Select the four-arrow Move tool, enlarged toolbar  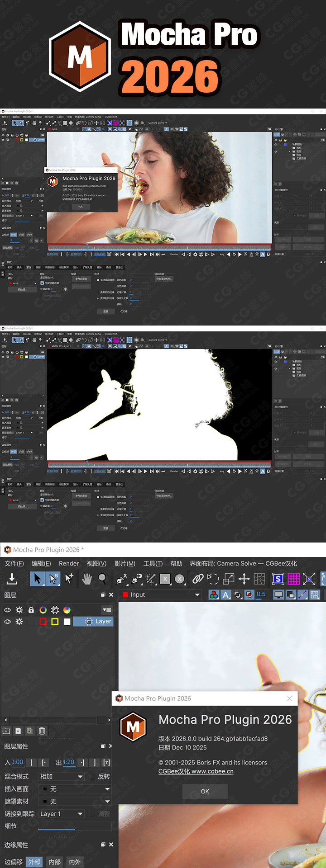pyautogui.click(x=244, y=579)
